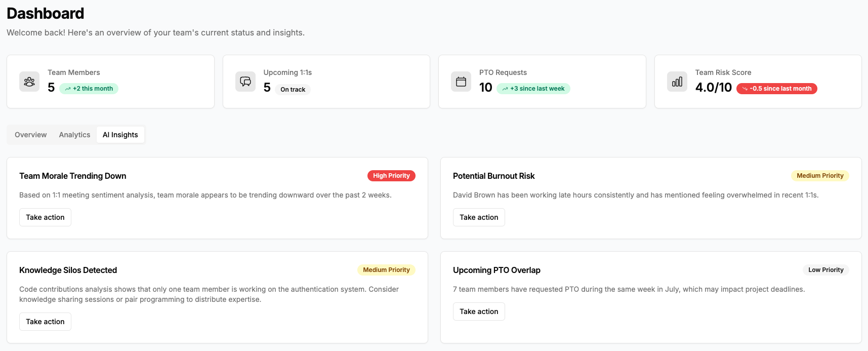Select the AI Insights tab
This screenshot has width=868, height=351.
click(120, 135)
